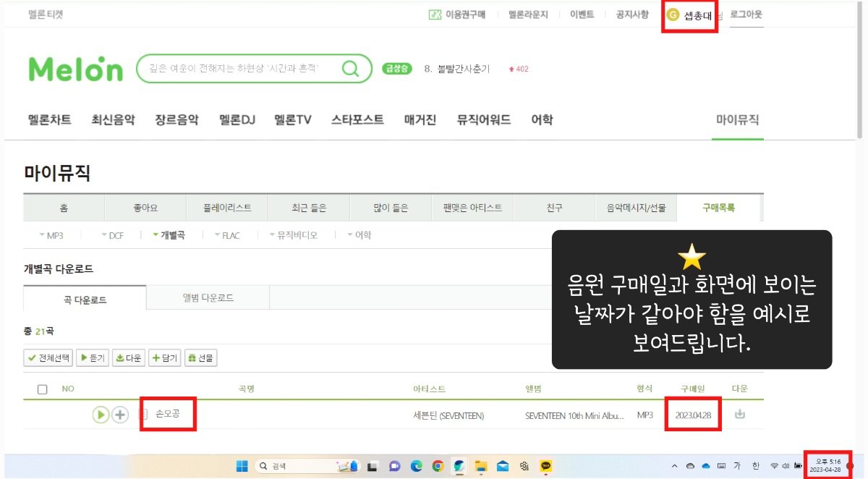This screenshot has height=479, width=868.
Task: Open the 최근 들은 tab
Action: pos(309,208)
